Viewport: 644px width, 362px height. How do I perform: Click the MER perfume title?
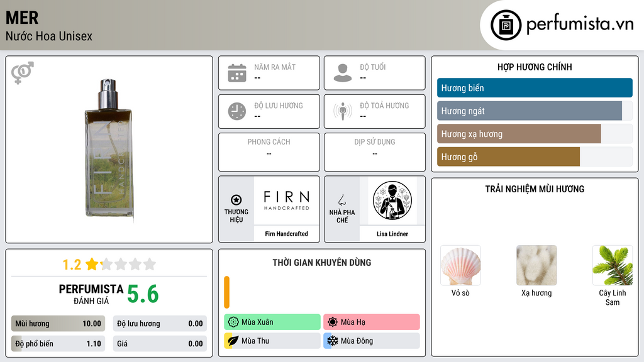22,18
